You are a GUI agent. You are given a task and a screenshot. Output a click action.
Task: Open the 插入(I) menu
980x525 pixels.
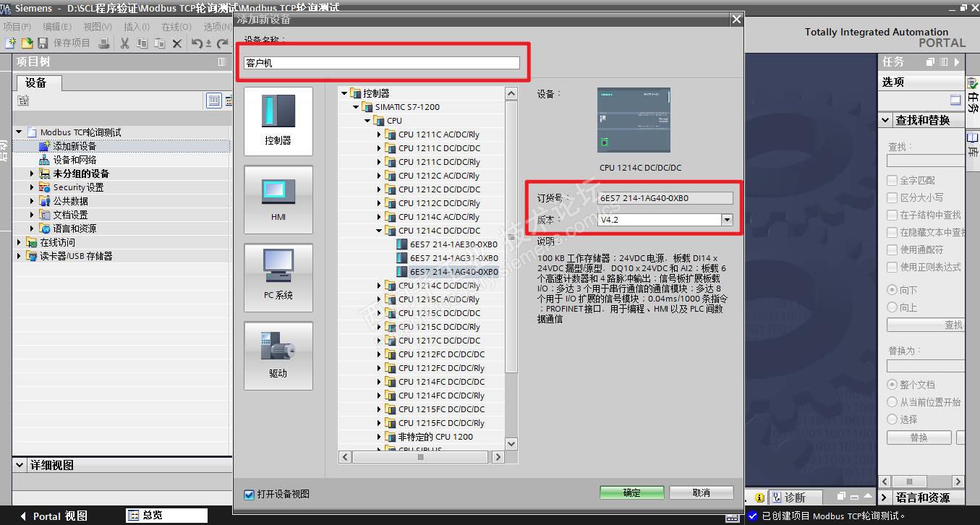coord(137,27)
